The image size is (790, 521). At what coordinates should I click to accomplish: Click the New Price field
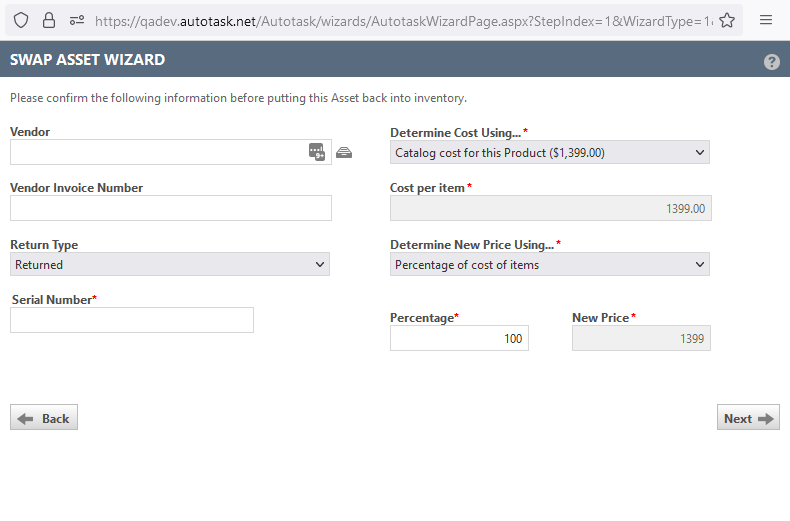(x=640, y=339)
